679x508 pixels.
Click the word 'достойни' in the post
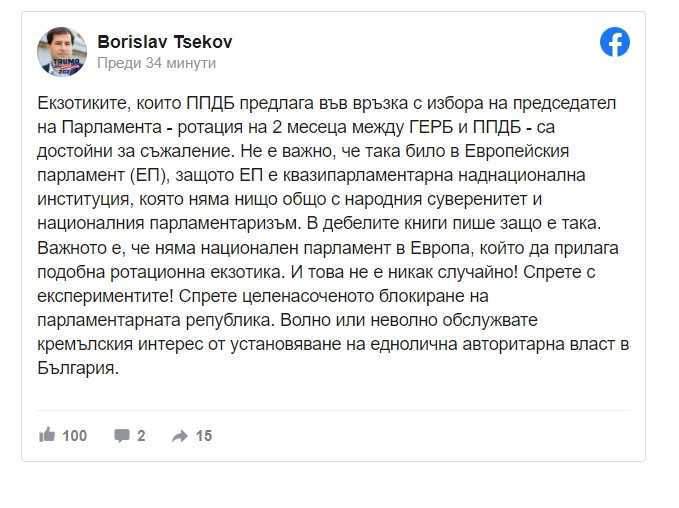click(68, 151)
